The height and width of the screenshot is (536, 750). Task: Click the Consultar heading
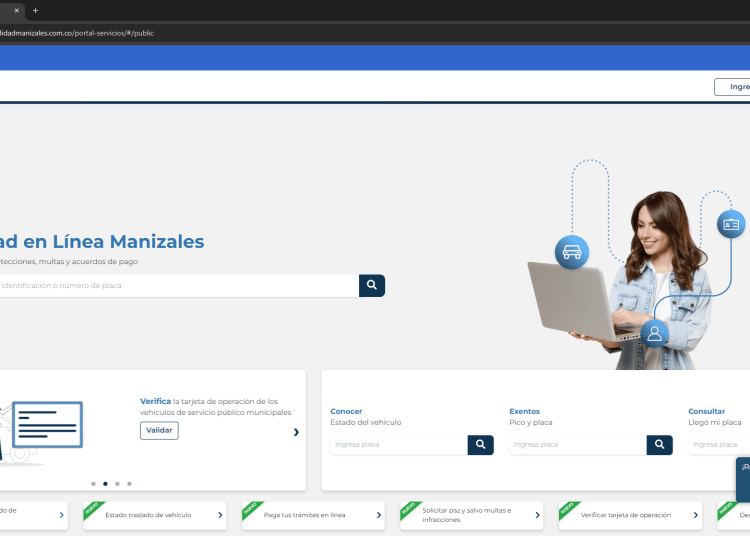(706, 411)
